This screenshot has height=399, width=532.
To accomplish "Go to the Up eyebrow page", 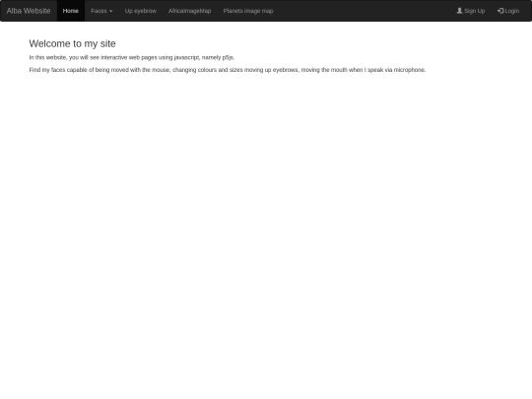I will click(141, 11).
